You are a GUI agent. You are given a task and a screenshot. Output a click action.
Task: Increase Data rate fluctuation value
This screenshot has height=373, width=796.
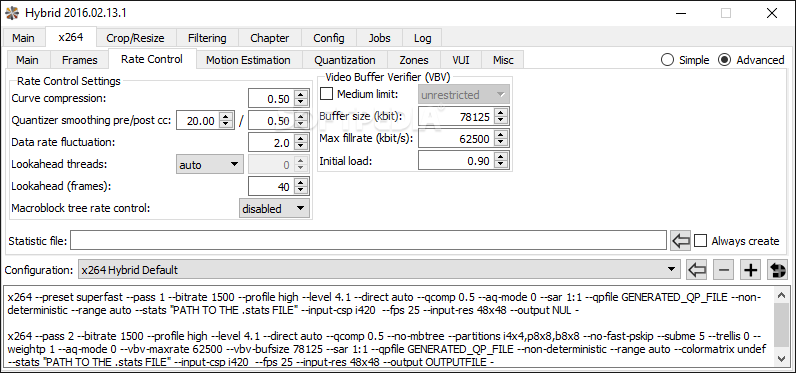tap(302, 139)
